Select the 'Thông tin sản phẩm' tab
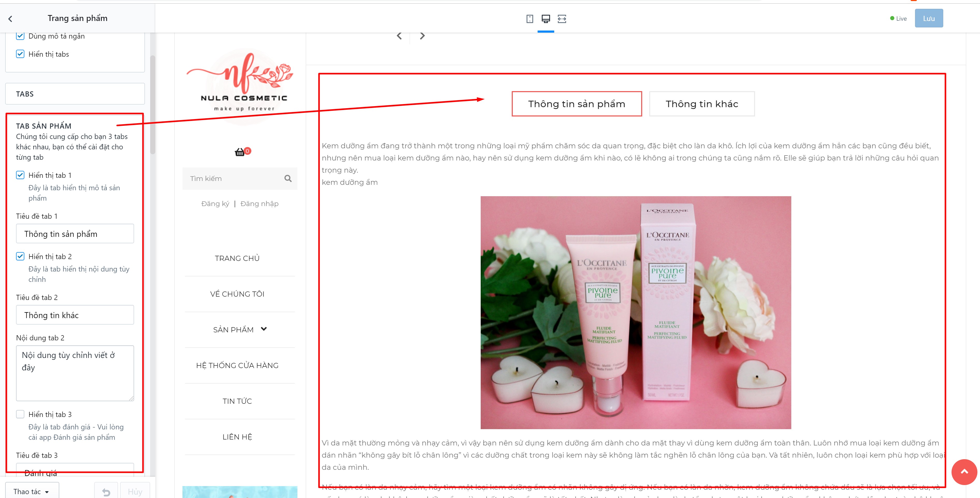Image resolution: width=980 pixels, height=498 pixels. click(x=577, y=104)
